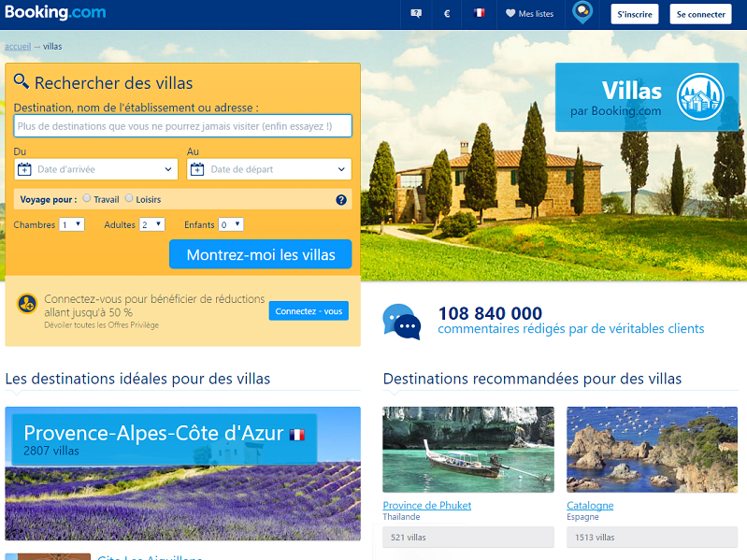This screenshot has height=560, width=747.
Task: Open the euro currency selector
Action: click(447, 14)
